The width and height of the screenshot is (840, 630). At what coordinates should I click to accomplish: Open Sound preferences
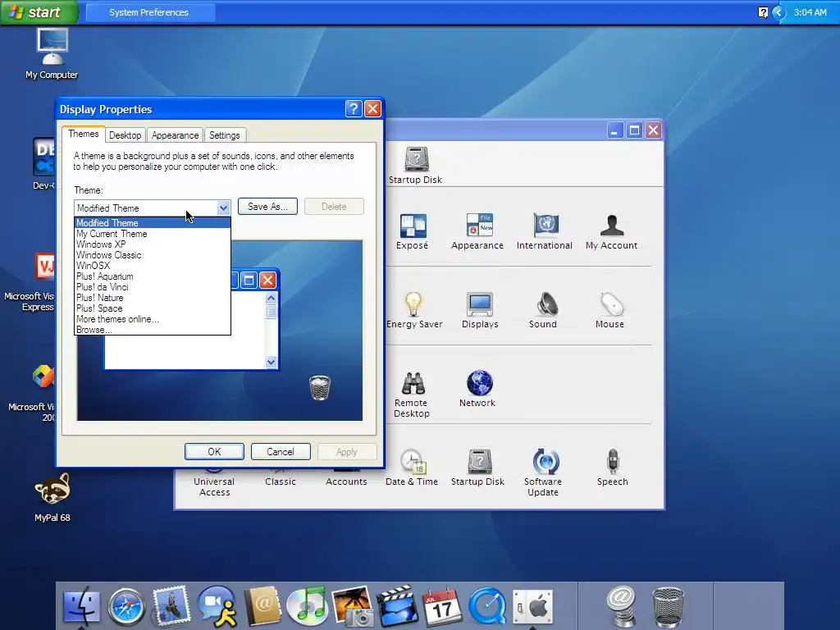coord(543,310)
